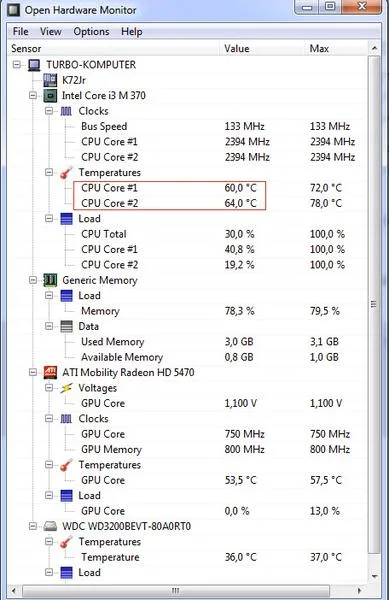389x600 pixels.
Task: Select the Used Memory row
Action: pyautogui.click(x=187, y=342)
